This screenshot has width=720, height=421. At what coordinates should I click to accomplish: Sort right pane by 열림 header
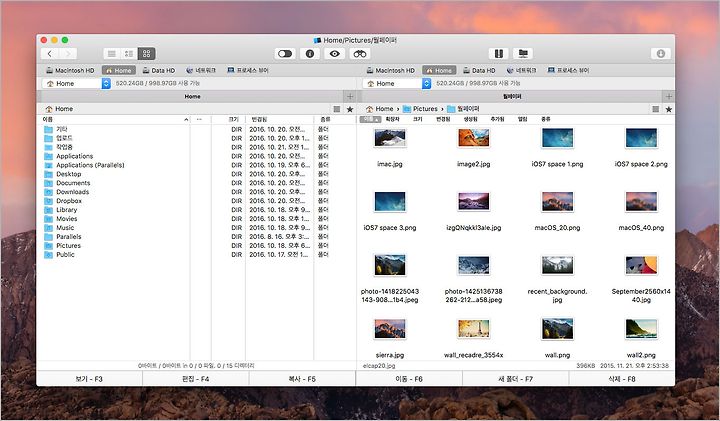[522, 119]
